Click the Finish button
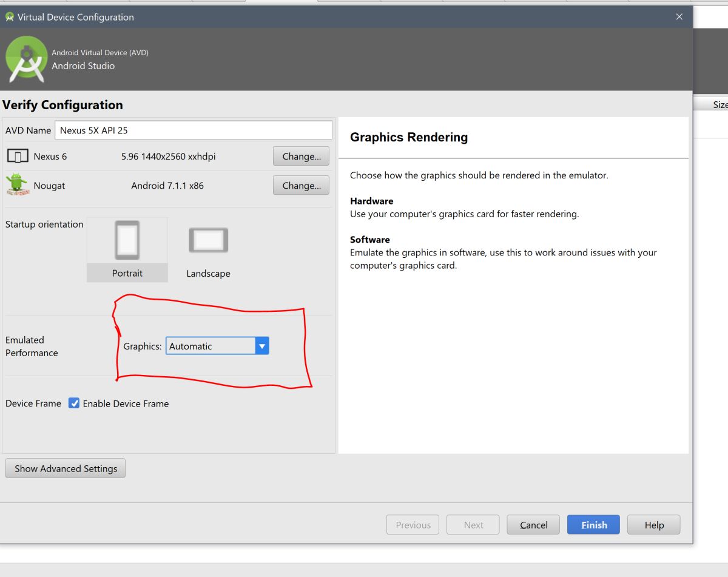Viewport: 728px width, 577px height. (594, 525)
